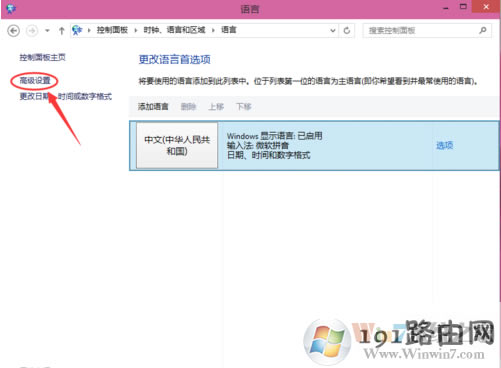Select 时钟、语言和区域 breadcrumb
The image size is (501, 368).
click(x=174, y=30)
